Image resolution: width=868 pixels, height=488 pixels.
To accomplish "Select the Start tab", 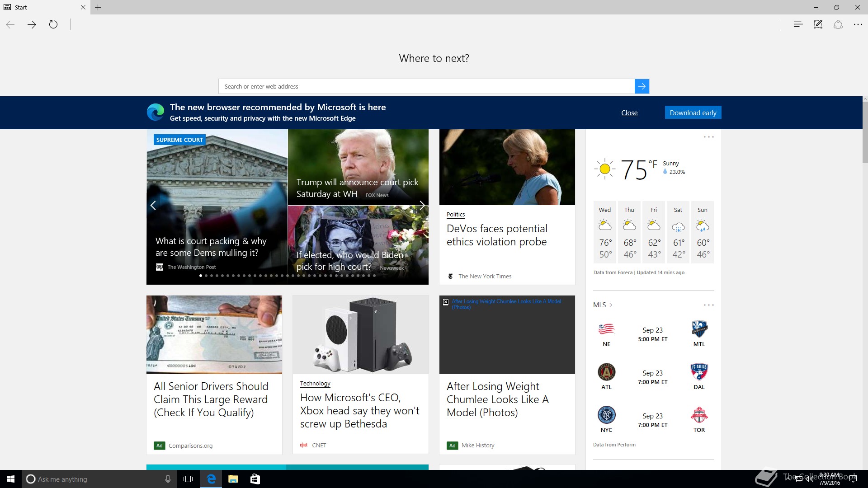I will coord(45,7).
